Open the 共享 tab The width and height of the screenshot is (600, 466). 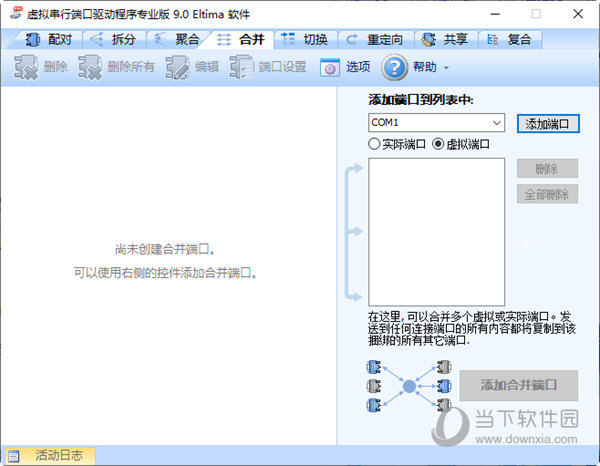[446, 39]
